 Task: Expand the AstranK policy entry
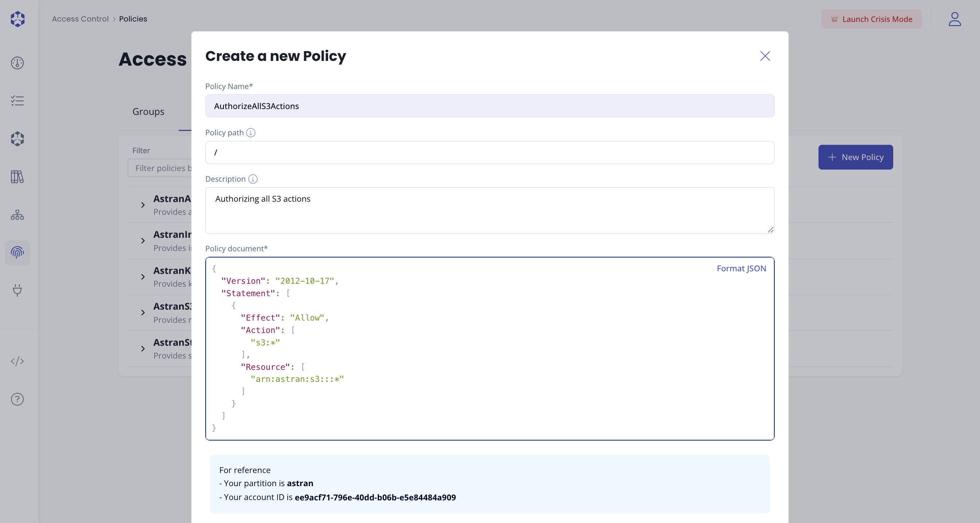pos(143,277)
